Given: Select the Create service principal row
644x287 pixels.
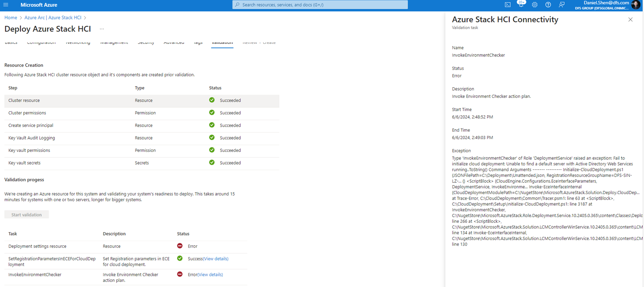Looking at the screenshot, I should 142,125.
